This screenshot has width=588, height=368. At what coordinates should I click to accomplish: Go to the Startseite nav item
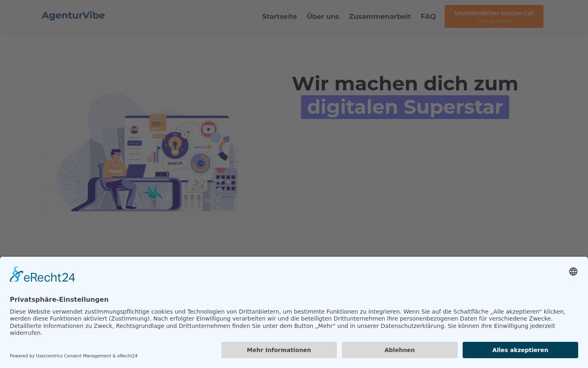[x=279, y=16]
